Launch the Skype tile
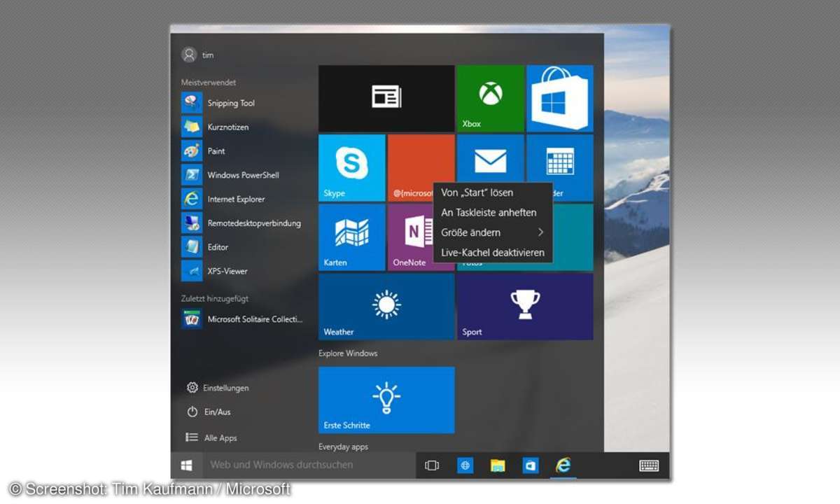Screen dimensions: 840x504 [x=352, y=168]
